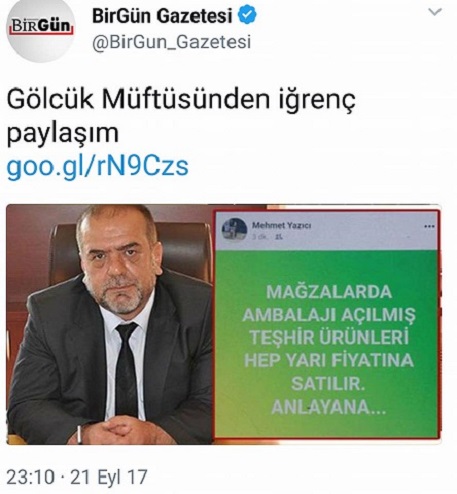The image size is (457, 494).
Task: Click the '3 dk.' post time label
Action: 259,237
